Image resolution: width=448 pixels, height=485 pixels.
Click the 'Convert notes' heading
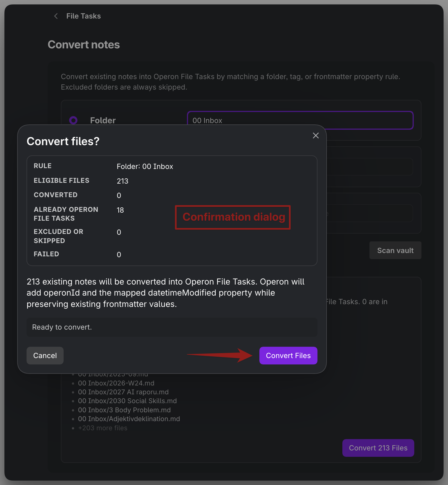pos(84,45)
